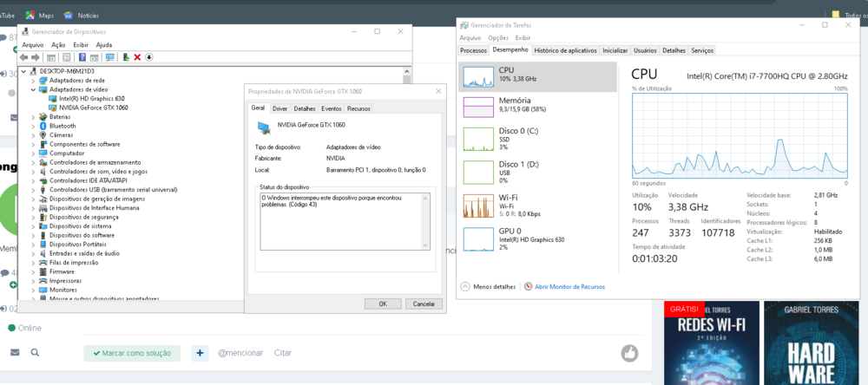Open the Ação menu in Device Manager
The width and height of the screenshot is (868, 385).
pos(58,44)
